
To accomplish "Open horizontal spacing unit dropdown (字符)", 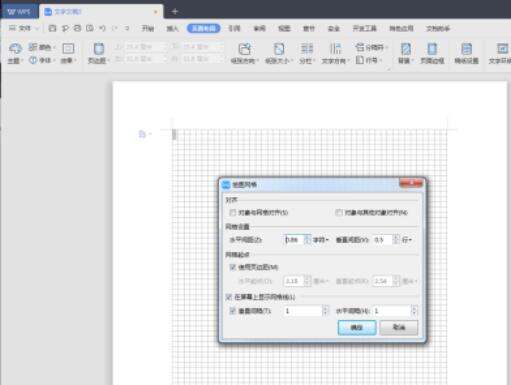I will point(321,240).
